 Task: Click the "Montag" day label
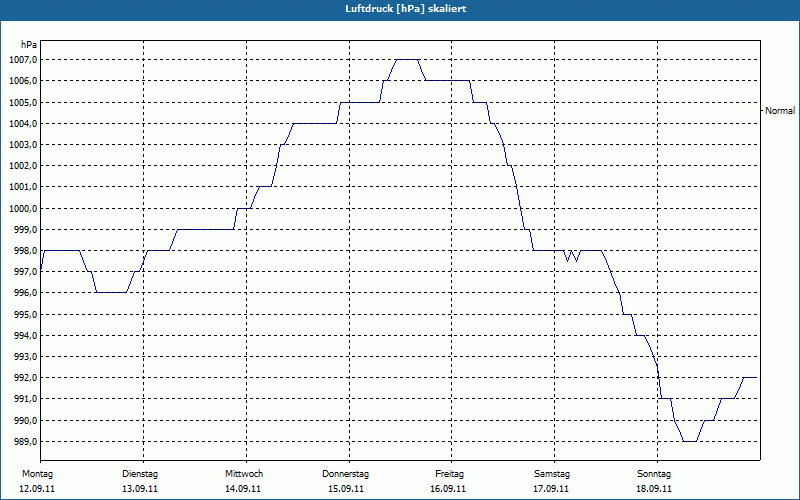click(37, 474)
